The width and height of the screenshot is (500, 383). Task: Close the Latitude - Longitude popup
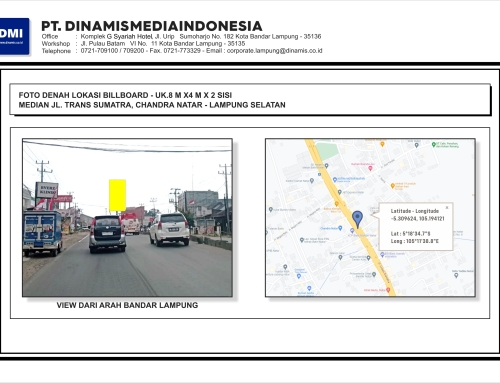click(447, 207)
